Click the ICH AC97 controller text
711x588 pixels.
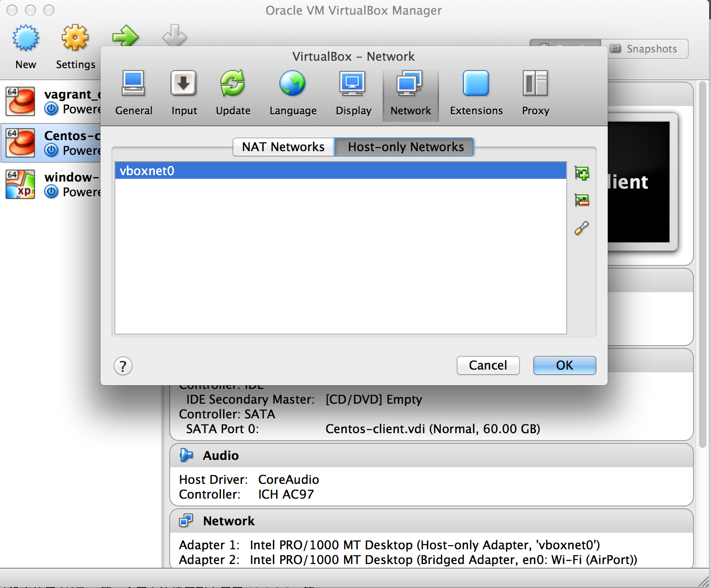point(286,494)
